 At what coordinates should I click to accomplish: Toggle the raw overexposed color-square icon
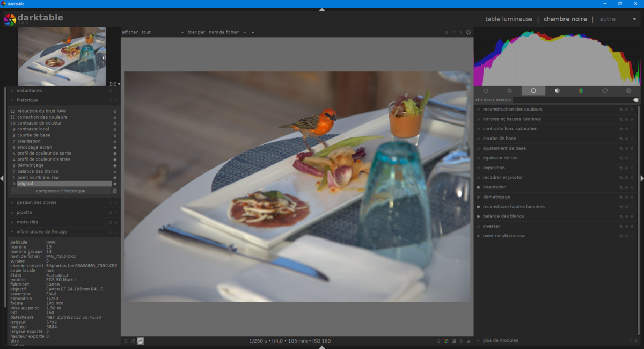(447, 341)
